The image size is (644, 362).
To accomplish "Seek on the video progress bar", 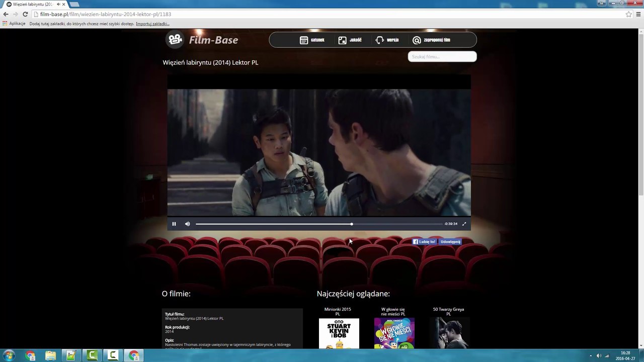I will (319, 224).
